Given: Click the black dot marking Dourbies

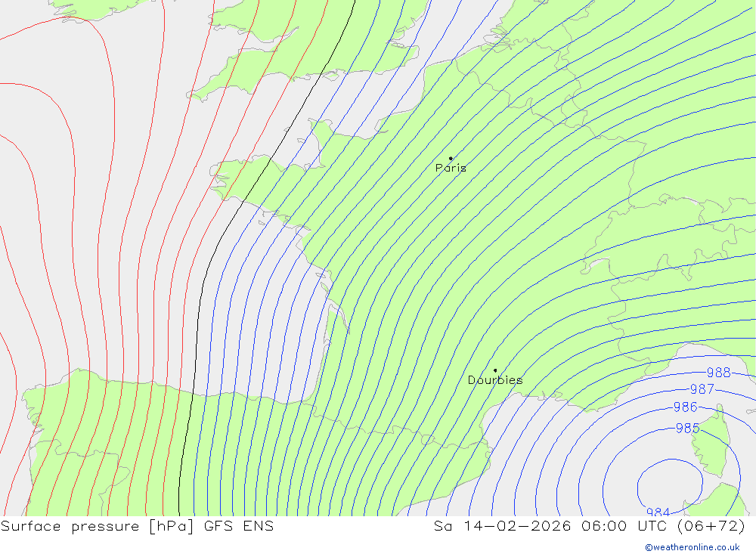Looking at the screenshot, I should [x=495, y=370].
